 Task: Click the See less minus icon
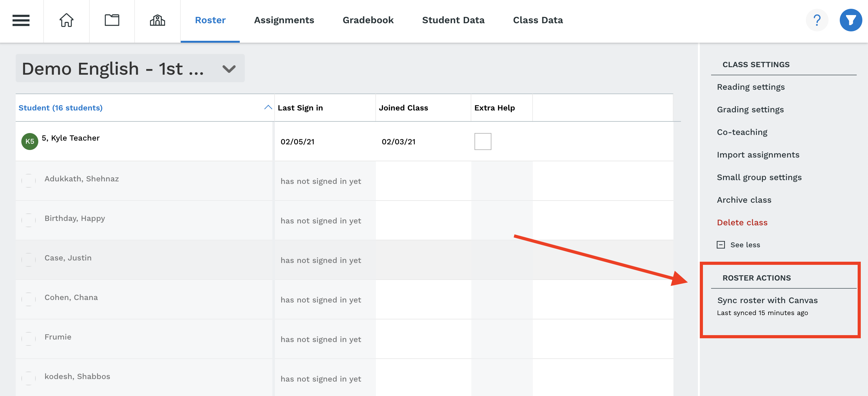(x=721, y=245)
